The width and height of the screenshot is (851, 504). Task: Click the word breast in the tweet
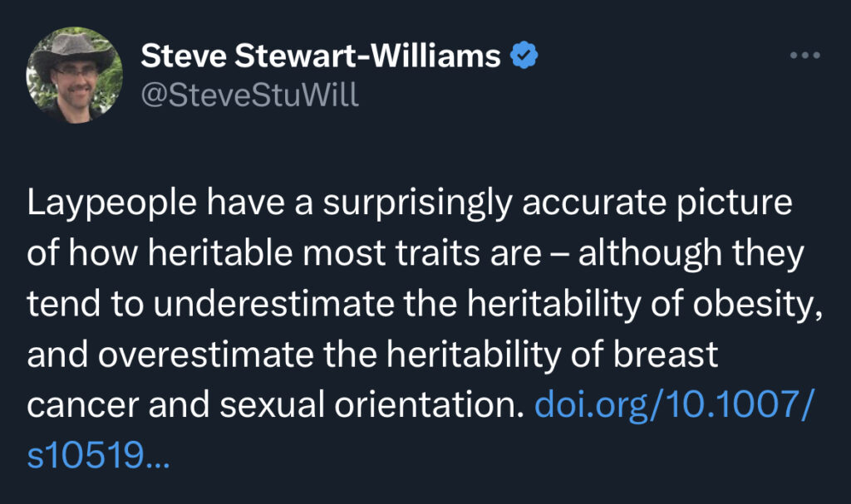[666, 355]
